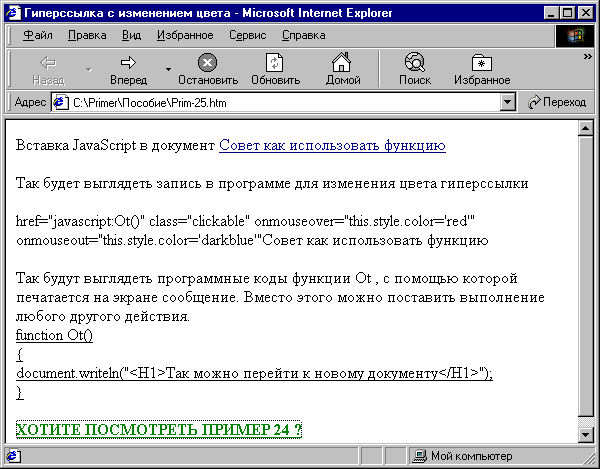Expand the Forward button history dropdown arrow
600x469 pixels.
[x=168, y=70]
